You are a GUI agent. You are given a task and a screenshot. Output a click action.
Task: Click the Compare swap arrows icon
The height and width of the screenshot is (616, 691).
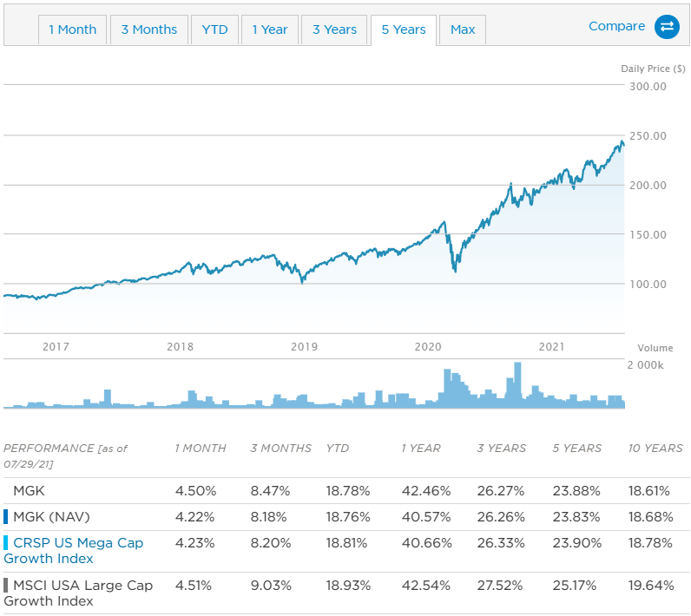(667, 27)
